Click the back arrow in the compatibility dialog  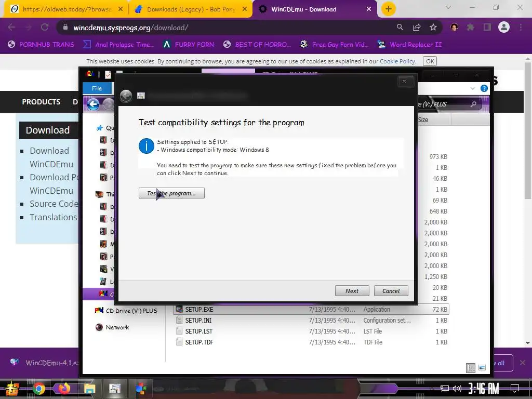(126, 96)
